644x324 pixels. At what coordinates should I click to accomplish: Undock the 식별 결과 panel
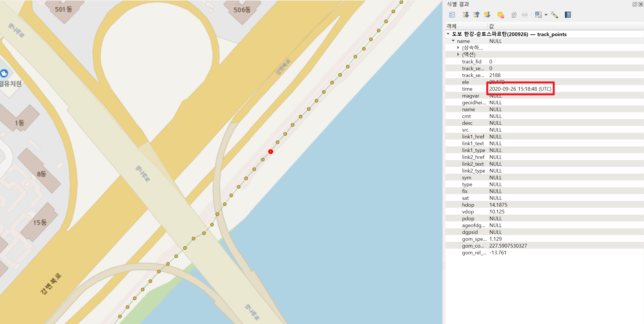635,4
